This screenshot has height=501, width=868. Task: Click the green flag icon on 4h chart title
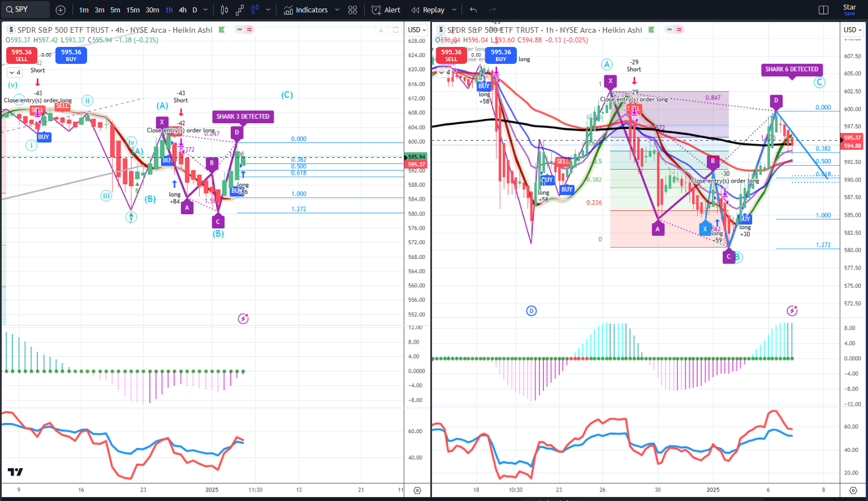(x=222, y=30)
